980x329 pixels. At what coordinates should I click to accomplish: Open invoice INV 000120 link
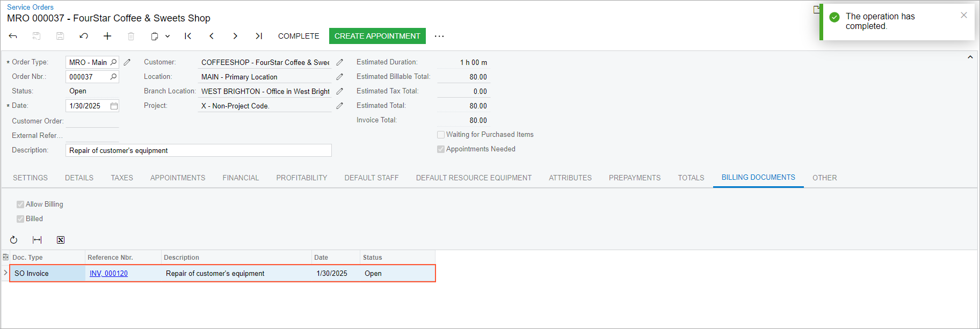point(108,273)
